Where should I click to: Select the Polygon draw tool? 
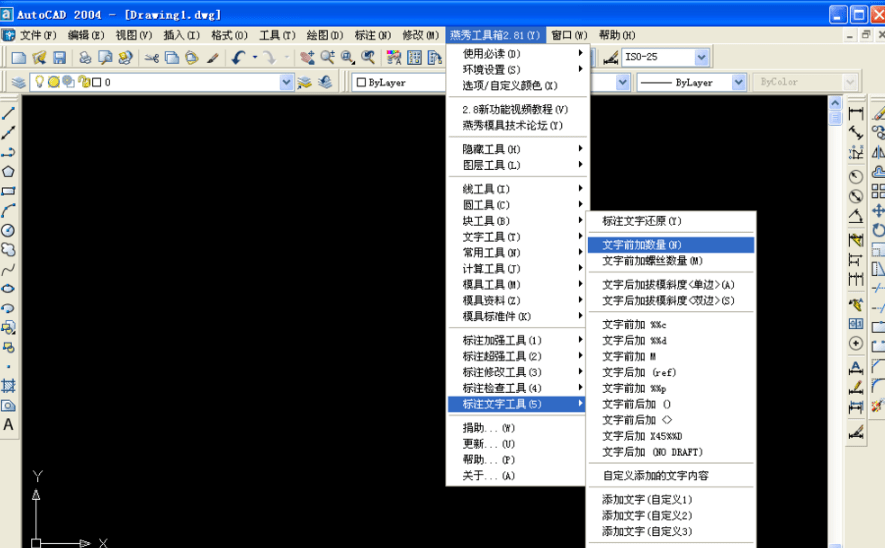pos(9,171)
